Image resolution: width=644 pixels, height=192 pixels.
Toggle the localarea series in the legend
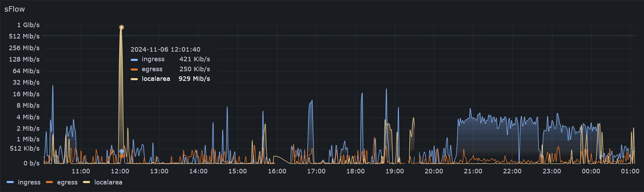click(x=108, y=182)
